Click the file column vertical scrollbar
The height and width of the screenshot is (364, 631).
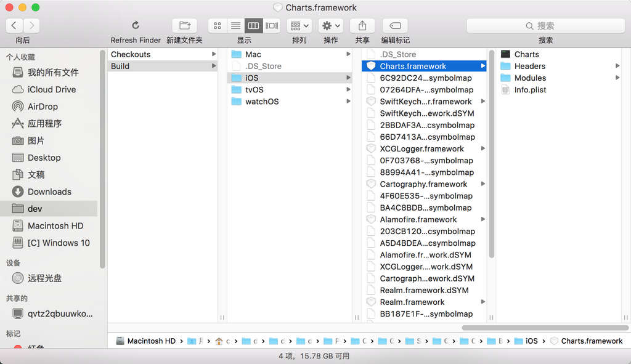(491, 154)
